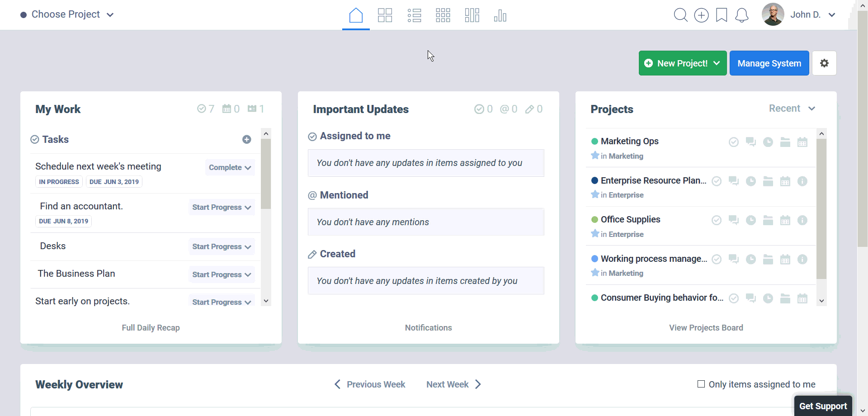
Task: Click the Manage System button
Action: pos(769,63)
